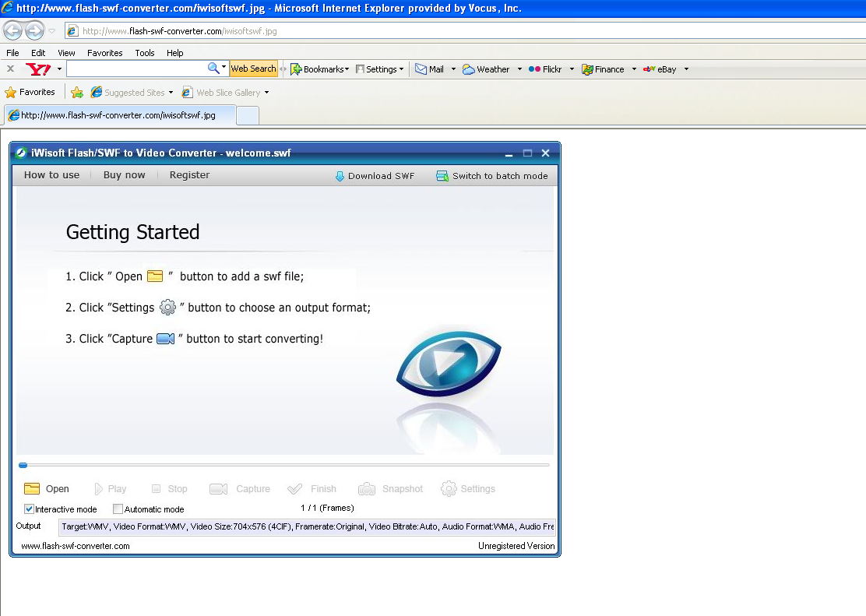This screenshot has height=616, width=866.
Task: Click the browser Back button
Action: pos(13,30)
